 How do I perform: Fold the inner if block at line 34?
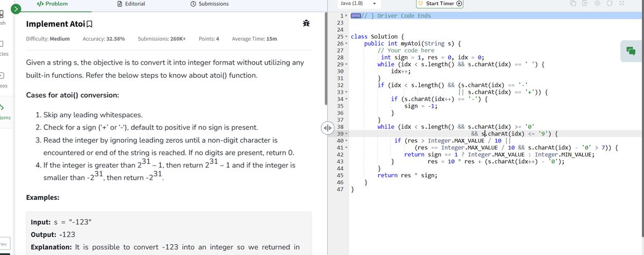tap(346, 99)
